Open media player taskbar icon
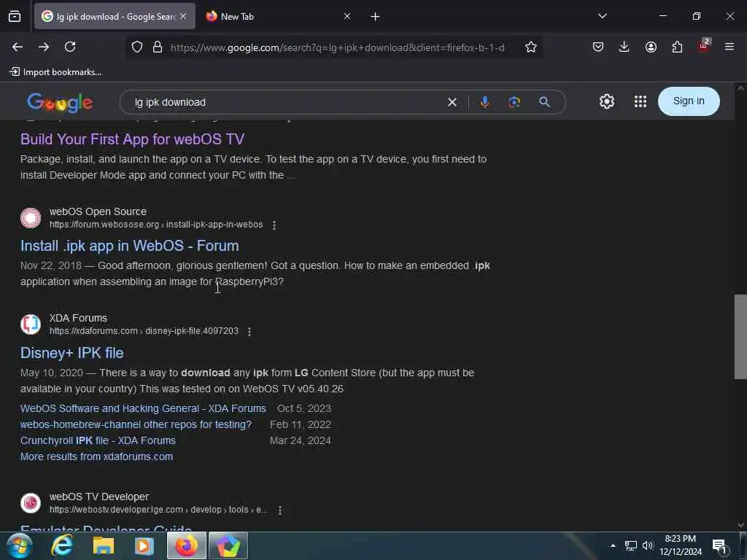 [144, 545]
